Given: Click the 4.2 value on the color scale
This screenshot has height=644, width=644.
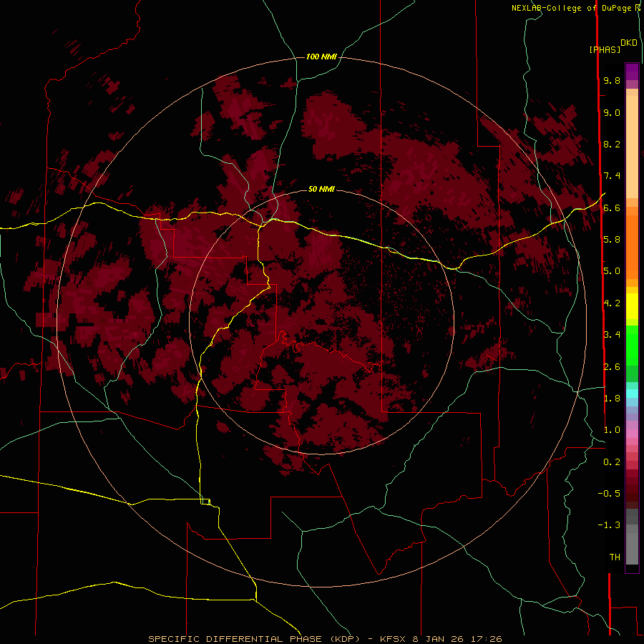Looking at the screenshot, I should pos(612,303).
